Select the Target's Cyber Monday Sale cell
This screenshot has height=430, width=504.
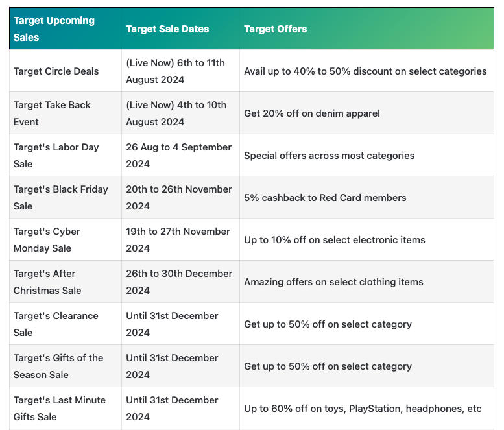[66, 239]
